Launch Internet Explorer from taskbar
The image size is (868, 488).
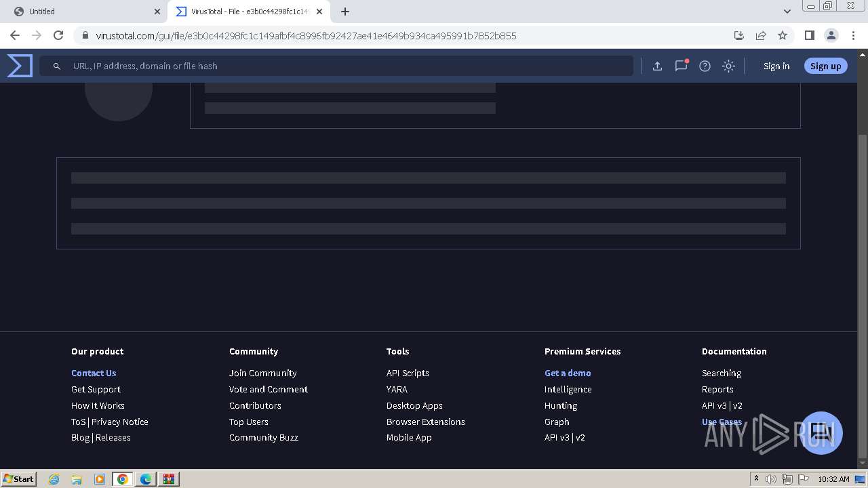(x=54, y=479)
